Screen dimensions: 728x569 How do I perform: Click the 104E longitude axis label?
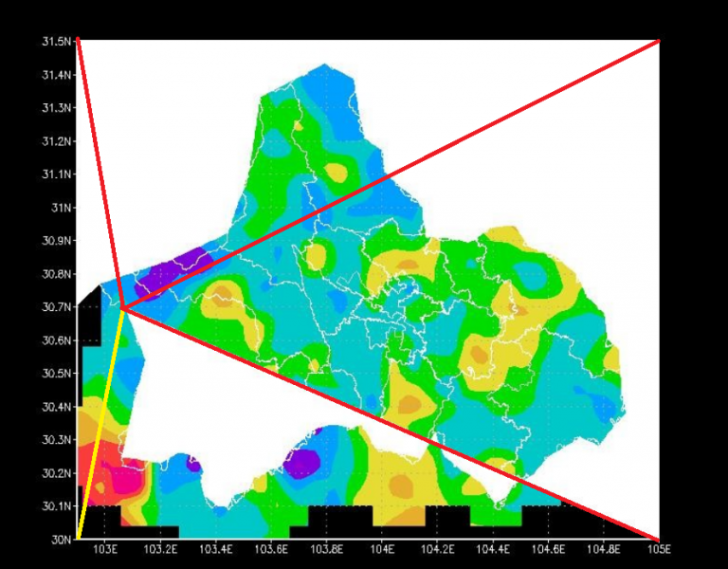(383, 550)
